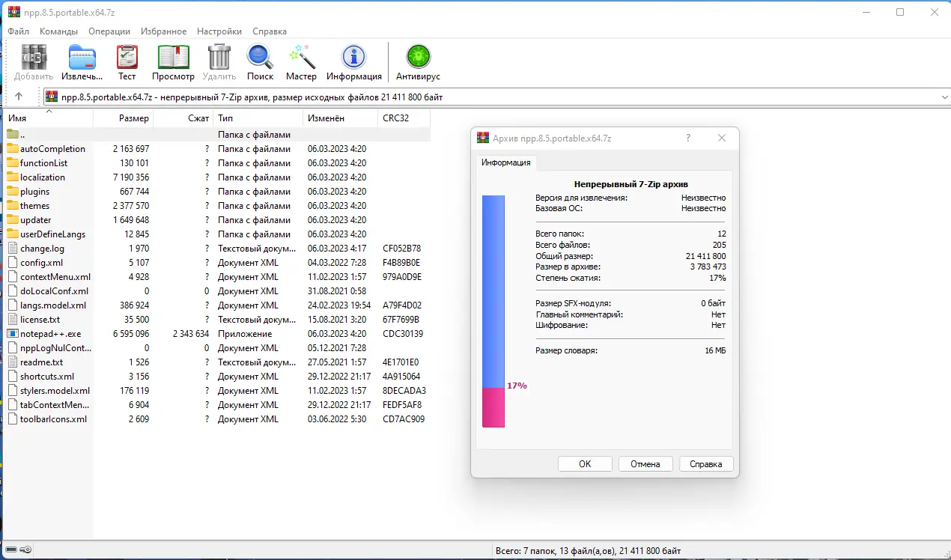Click CRC value CDC30139
This screenshot has height=560, width=951.
pyautogui.click(x=403, y=333)
